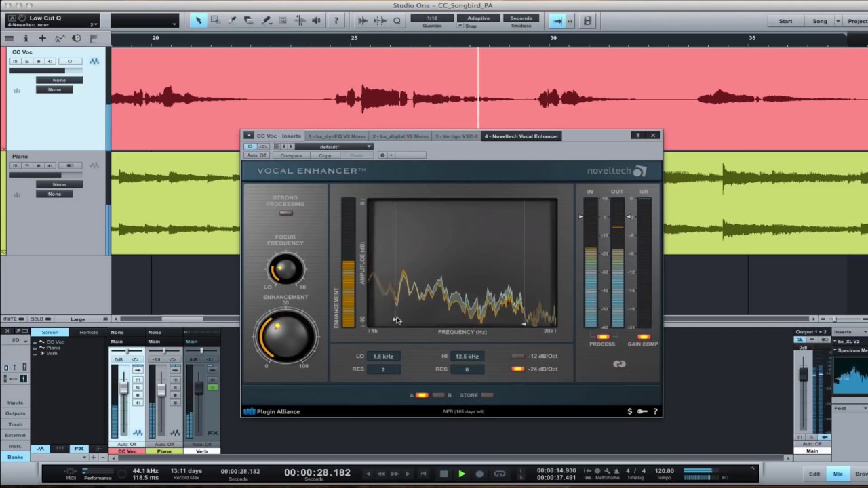
Task: Open the Banks tab in the mixer
Action: click(15, 457)
